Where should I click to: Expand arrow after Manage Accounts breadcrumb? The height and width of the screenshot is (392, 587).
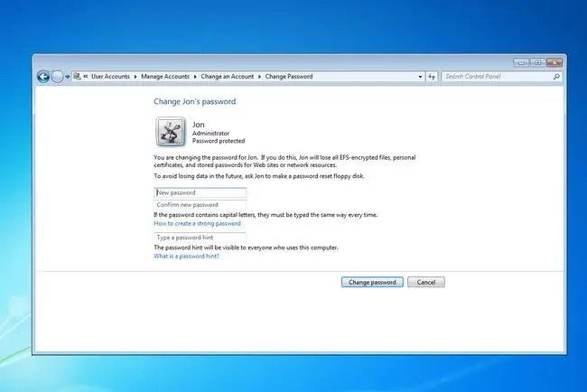[195, 77]
